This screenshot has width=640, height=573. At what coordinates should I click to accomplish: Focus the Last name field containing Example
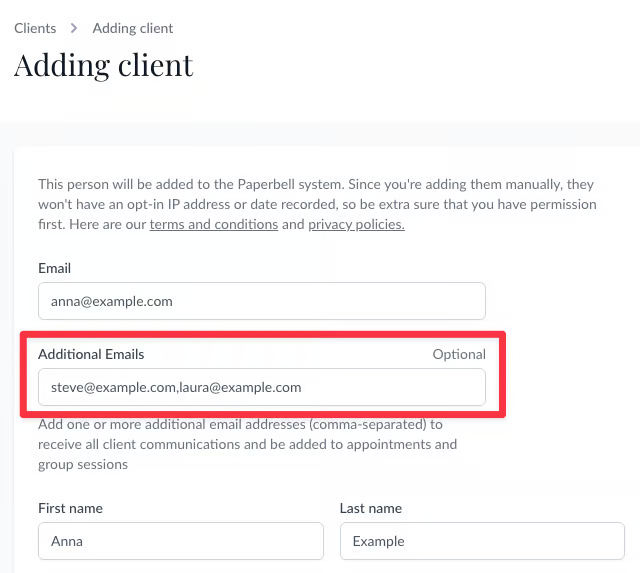[x=482, y=541]
